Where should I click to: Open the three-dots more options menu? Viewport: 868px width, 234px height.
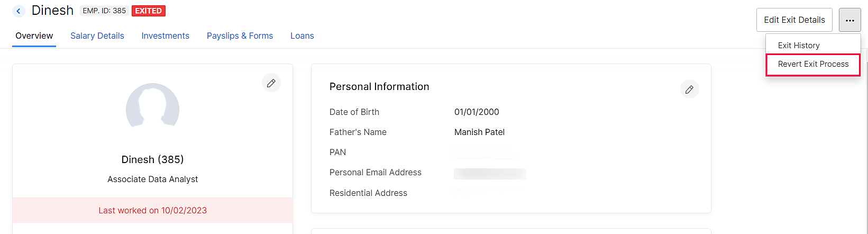(849, 20)
